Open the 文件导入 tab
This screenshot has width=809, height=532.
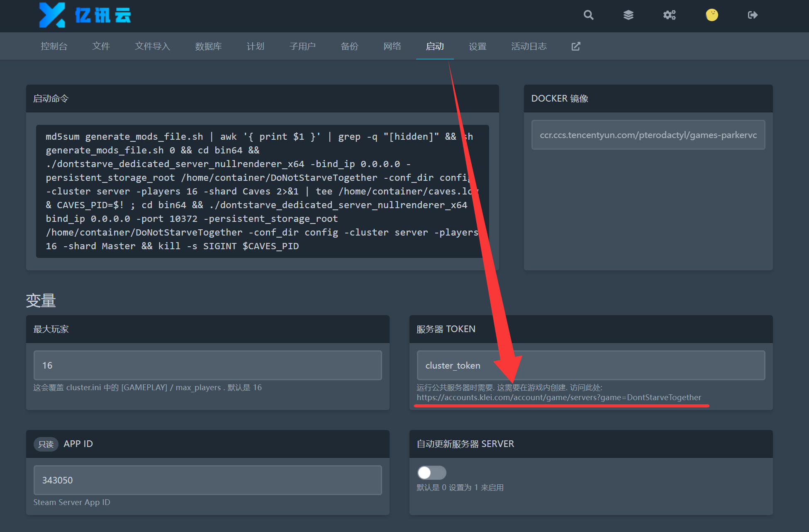point(152,46)
